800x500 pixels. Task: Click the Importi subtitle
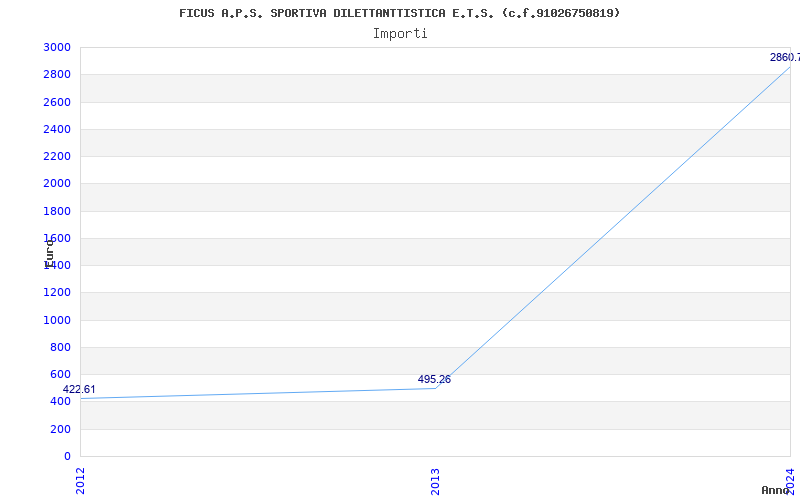pos(399,34)
